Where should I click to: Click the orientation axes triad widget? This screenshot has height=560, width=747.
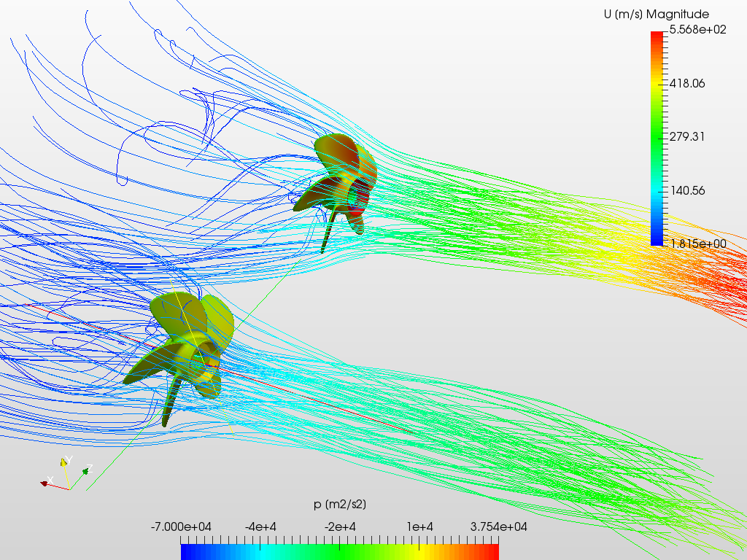coord(66,474)
